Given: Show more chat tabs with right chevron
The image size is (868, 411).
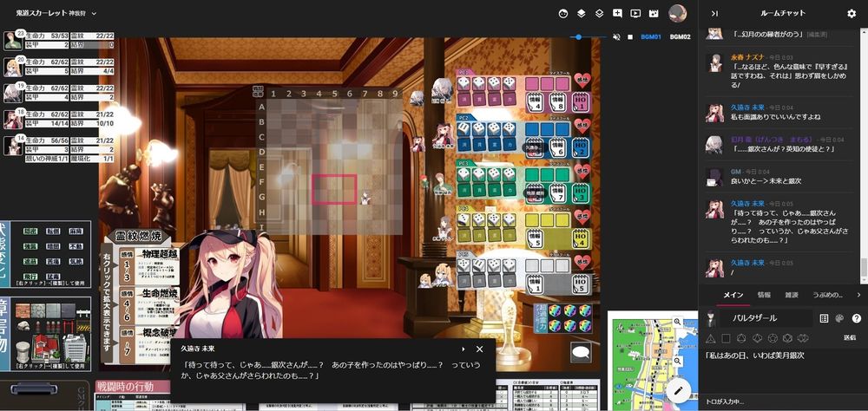Looking at the screenshot, I should tap(858, 295).
